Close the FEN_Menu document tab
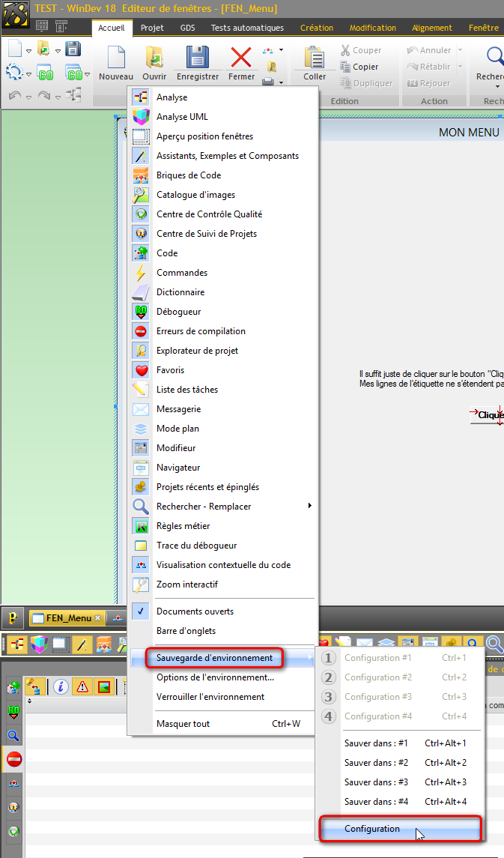The height and width of the screenshot is (858, 504). tap(97, 618)
